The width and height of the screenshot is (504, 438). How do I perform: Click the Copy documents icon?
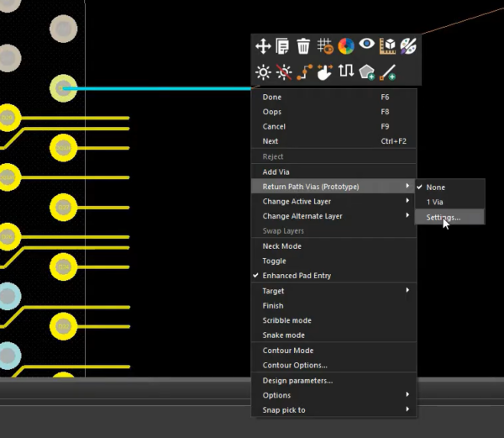pyautogui.click(x=282, y=46)
